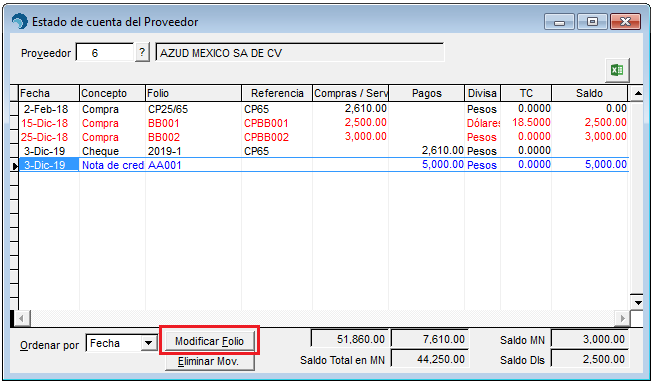Click the vertical scrollbar up arrow

coord(638,94)
